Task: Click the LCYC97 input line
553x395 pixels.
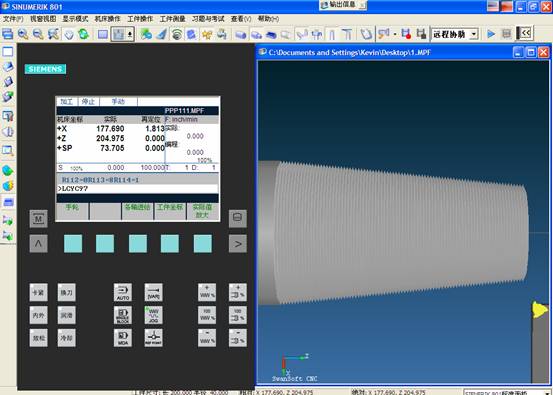Action: coord(138,189)
